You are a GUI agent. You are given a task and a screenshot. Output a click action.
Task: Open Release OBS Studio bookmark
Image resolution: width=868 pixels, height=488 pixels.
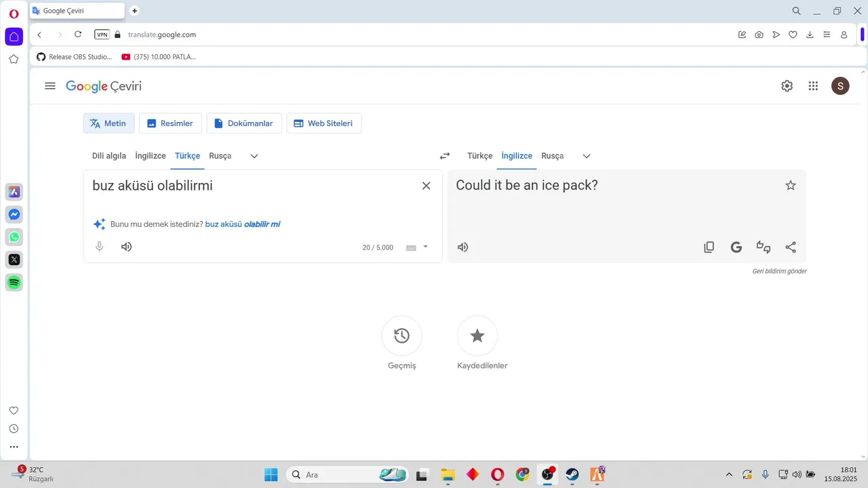(75, 57)
